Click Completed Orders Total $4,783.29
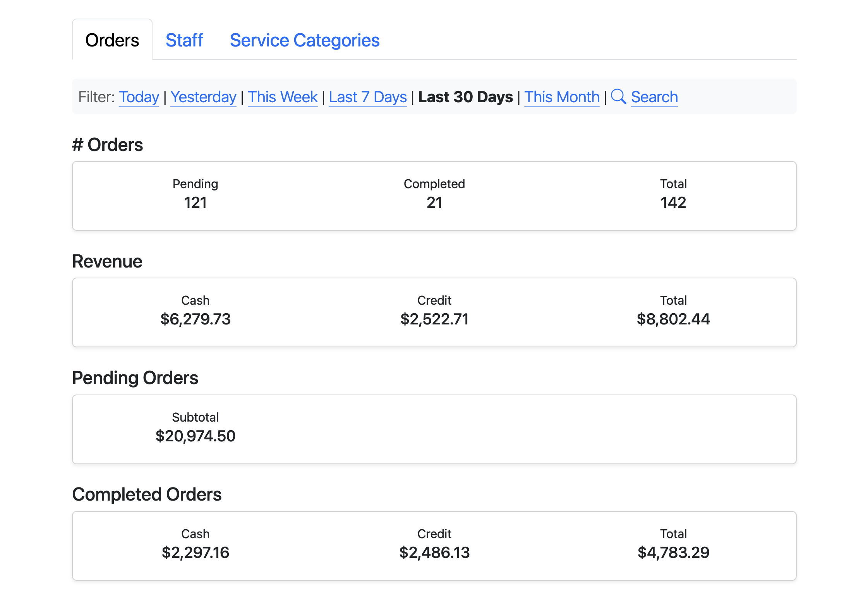The image size is (868, 609). click(673, 552)
